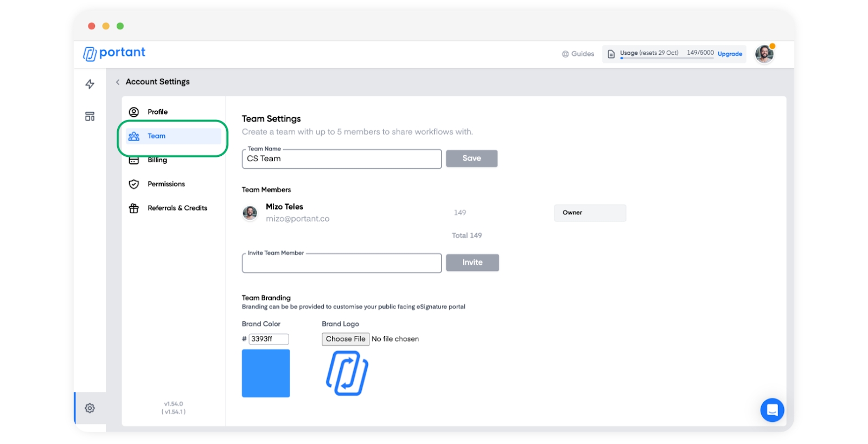The height and width of the screenshot is (444, 868).
Task: Click the Upgrade link
Action: tap(730, 54)
